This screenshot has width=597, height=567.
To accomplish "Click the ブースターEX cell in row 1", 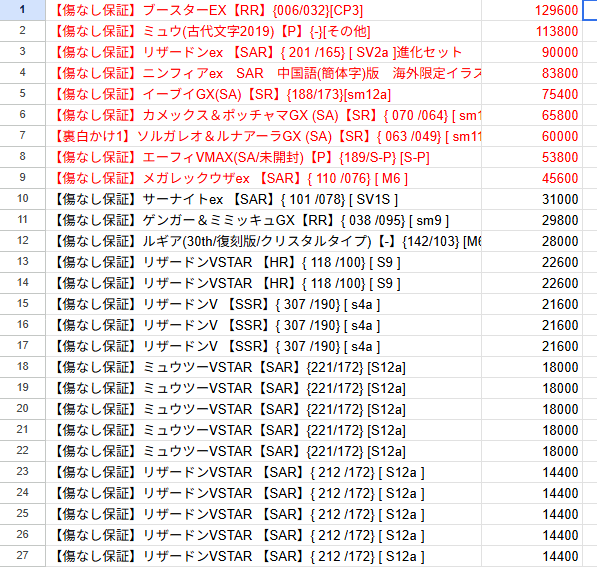I will click(263, 10).
